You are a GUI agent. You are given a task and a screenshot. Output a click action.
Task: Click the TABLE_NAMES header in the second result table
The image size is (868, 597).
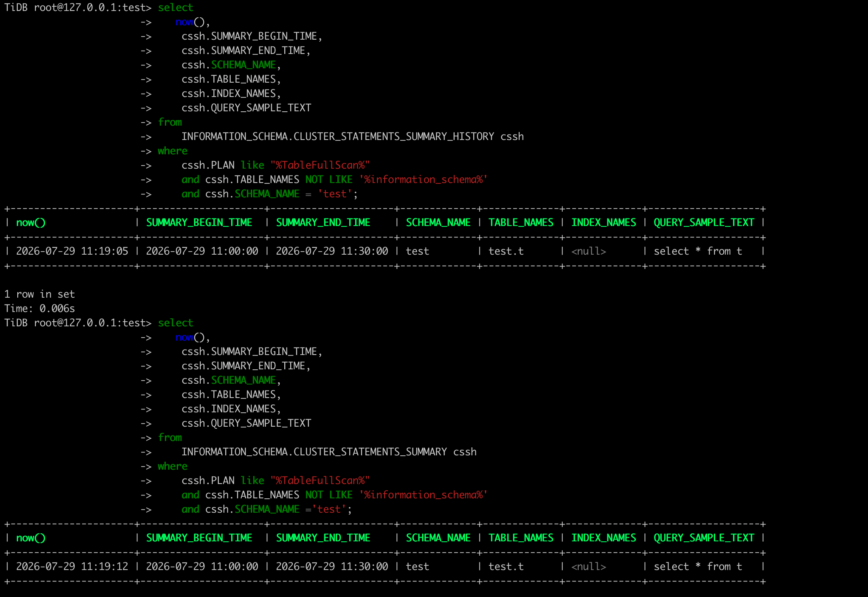click(x=521, y=538)
